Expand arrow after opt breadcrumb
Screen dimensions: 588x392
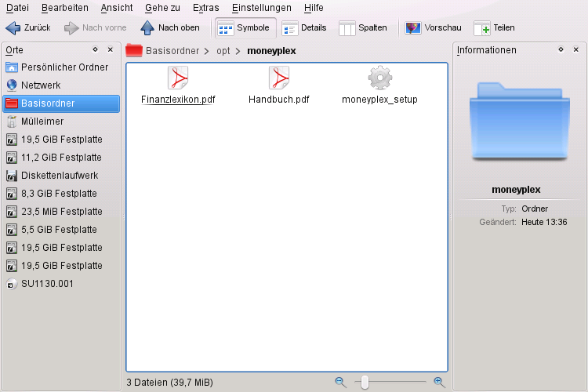tap(238, 51)
